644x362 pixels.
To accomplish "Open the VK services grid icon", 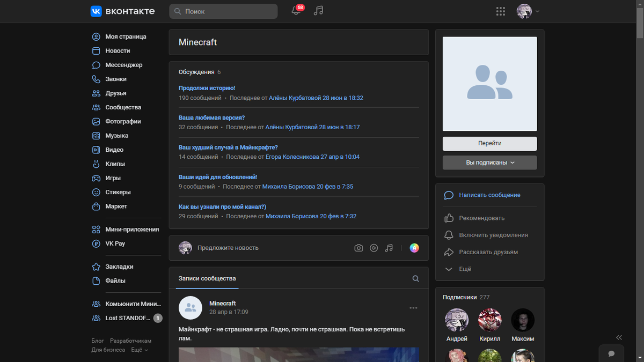I will point(501,11).
